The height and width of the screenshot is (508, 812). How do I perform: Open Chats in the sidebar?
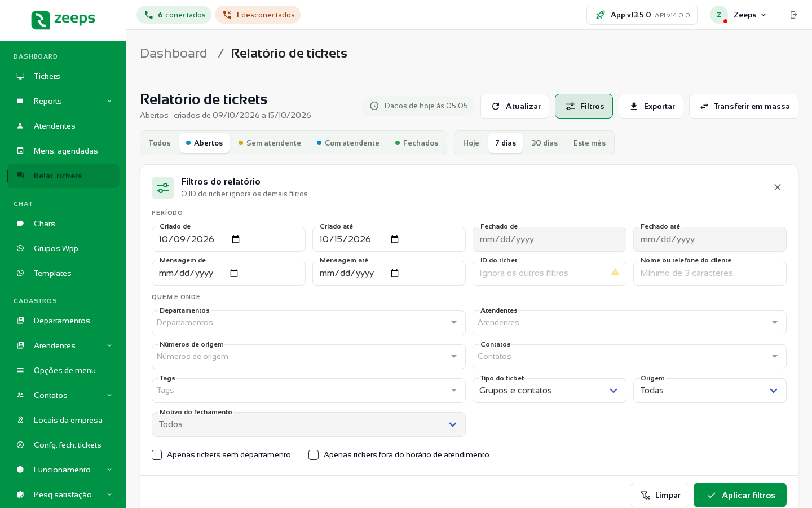[63, 224]
